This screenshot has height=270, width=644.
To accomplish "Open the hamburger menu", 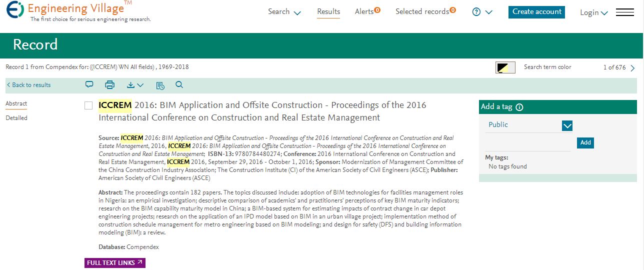I will point(625,12).
